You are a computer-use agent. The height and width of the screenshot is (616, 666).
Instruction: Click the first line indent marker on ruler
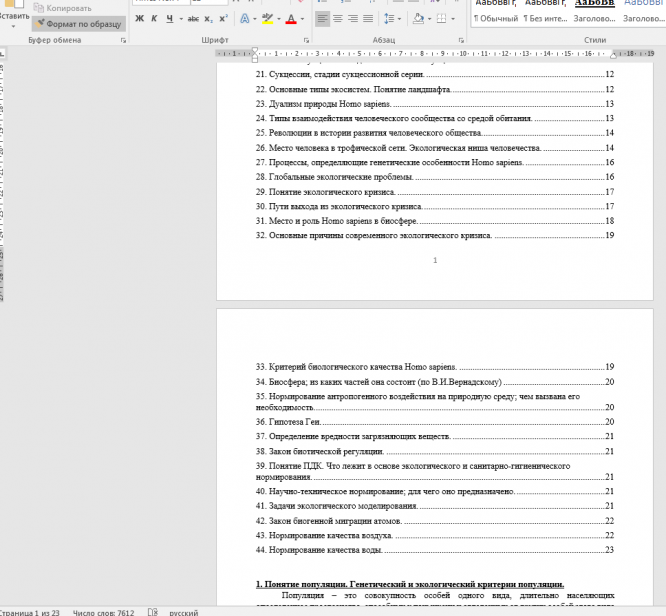tap(254, 51)
